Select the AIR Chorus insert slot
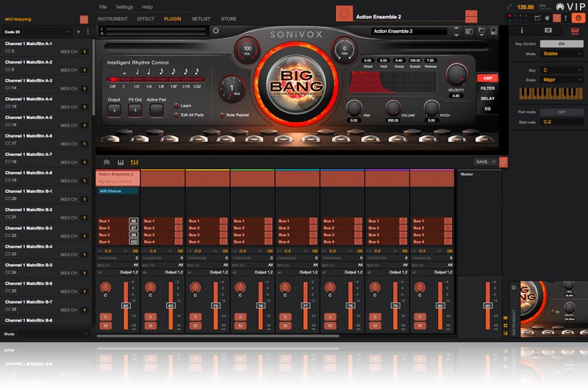The image size is (588, 392). pos(118,190)
